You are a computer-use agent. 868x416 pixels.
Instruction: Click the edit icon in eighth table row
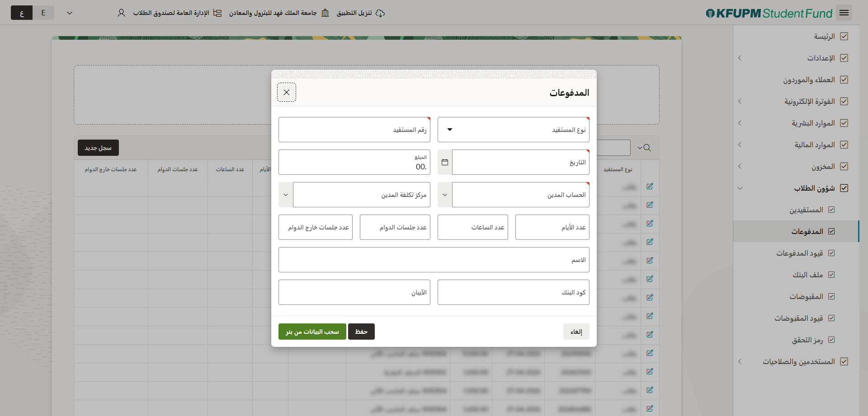[x=650, y=316]
